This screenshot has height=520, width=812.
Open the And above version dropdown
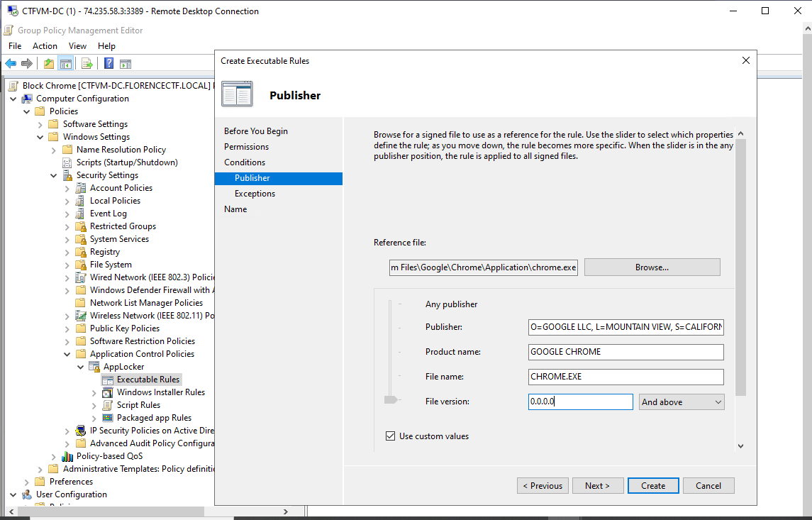click(x=682, y=402)
